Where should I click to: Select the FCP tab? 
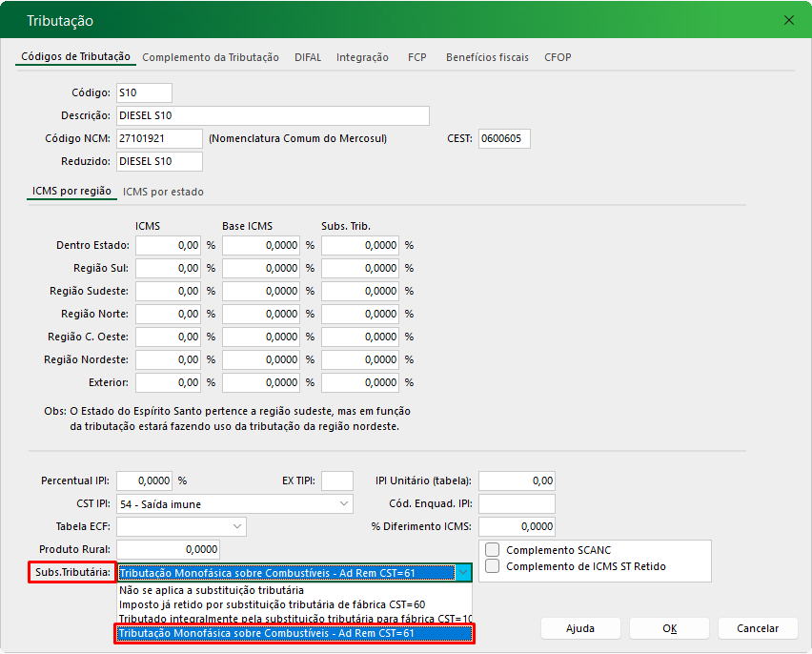416,57
